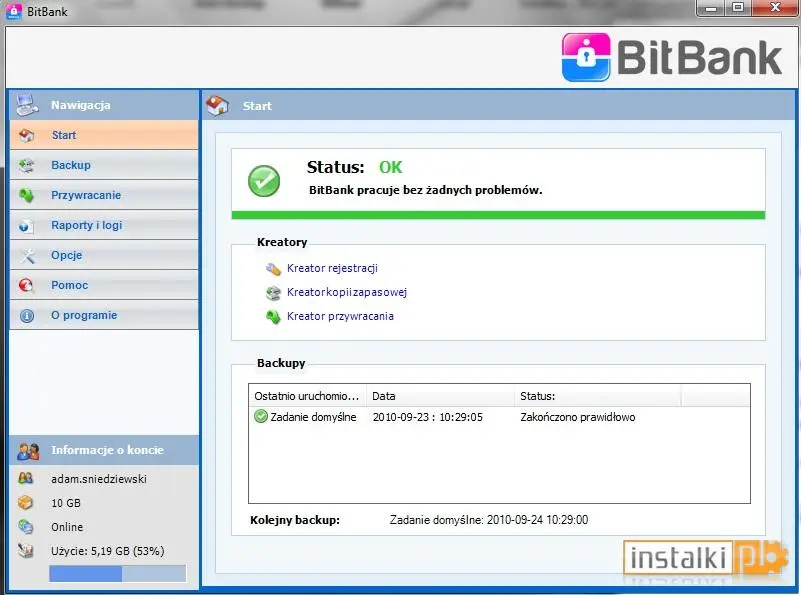Select the Zadanie domyślne row
Screen dimensions: 801x595
coord(499,417)
